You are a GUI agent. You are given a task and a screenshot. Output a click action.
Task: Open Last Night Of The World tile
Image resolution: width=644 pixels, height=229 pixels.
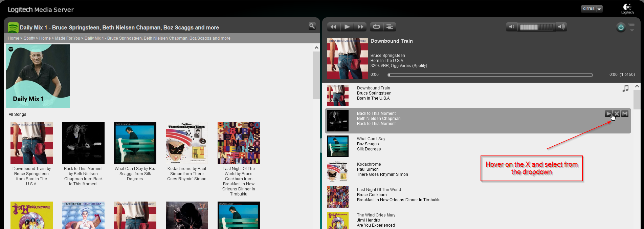point(239,143)
